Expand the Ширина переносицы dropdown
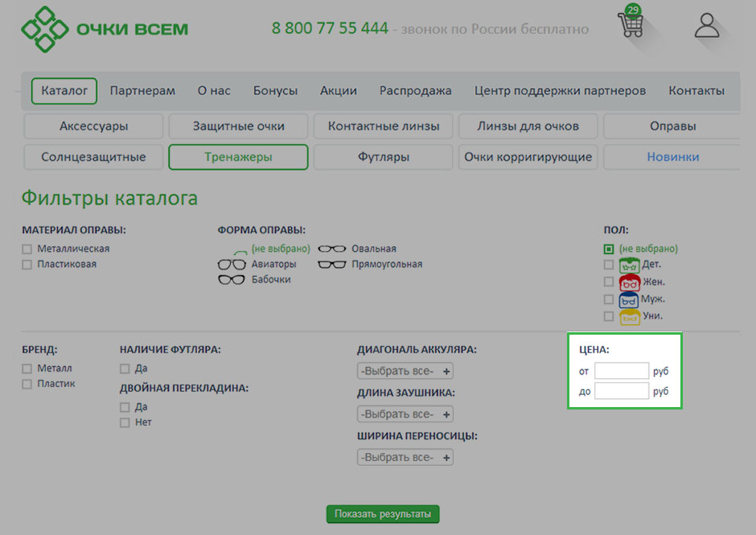The image size is (756, 535). click(405, 457)
